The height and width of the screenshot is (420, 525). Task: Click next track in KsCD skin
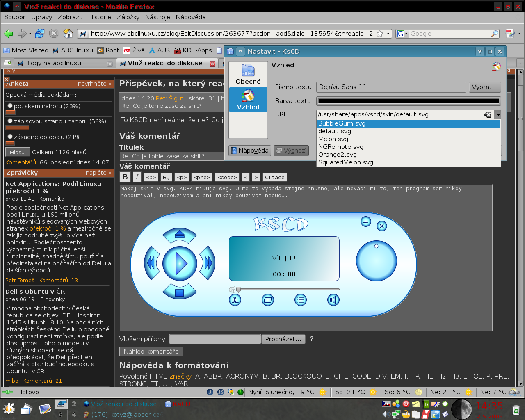coord(208,263)
